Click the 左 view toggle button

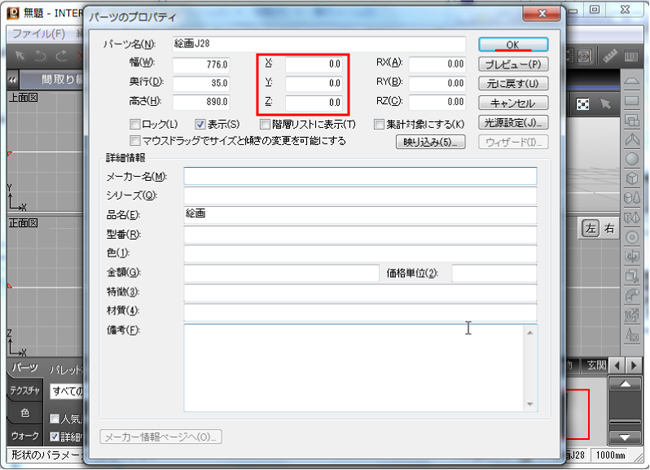[590, 228]
